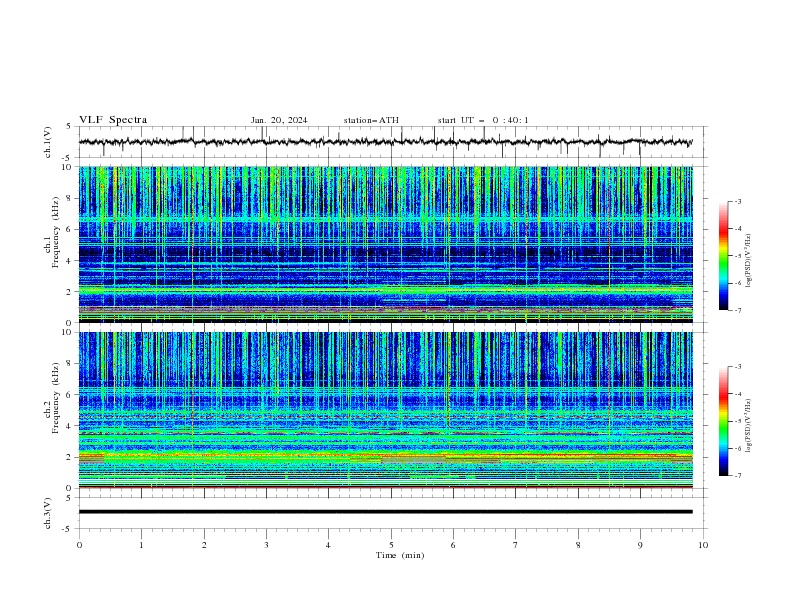Click the "-4" label on ch.2 color bar
The image size is (792, 612).
737,394
